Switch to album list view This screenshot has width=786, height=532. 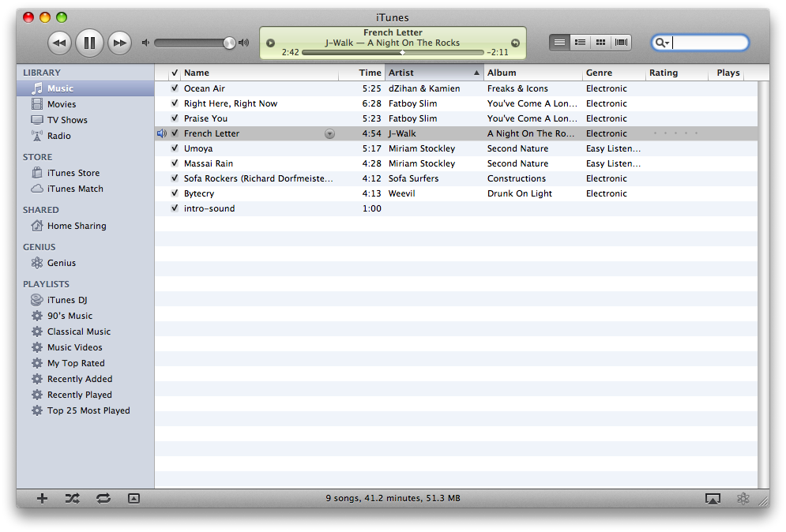(x=580, y=43)
